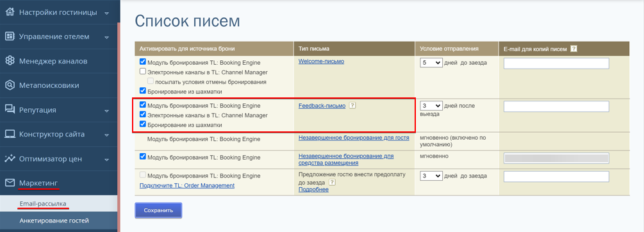Viewport: 644px width, 232px height.
Task: Open the Подключите TL: Order Management link
Action: pyautogui.click(x=187, y=186)
